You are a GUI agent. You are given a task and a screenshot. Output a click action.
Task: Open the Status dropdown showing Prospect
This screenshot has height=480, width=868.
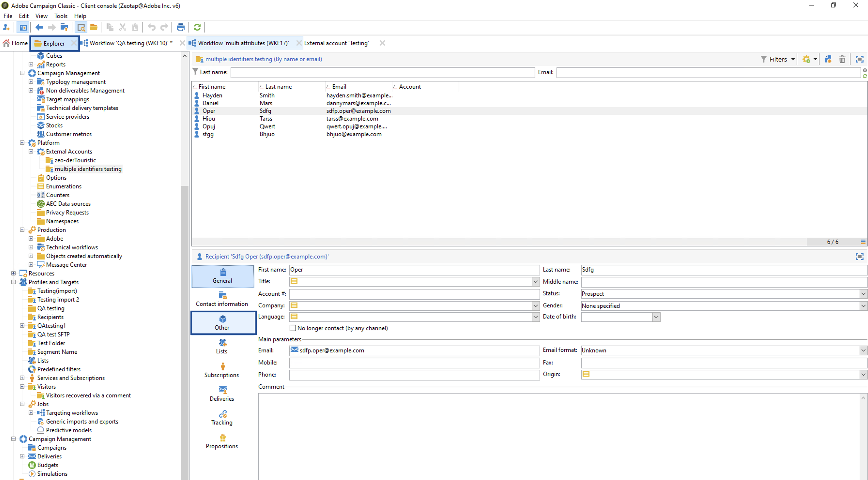(863, 294)
